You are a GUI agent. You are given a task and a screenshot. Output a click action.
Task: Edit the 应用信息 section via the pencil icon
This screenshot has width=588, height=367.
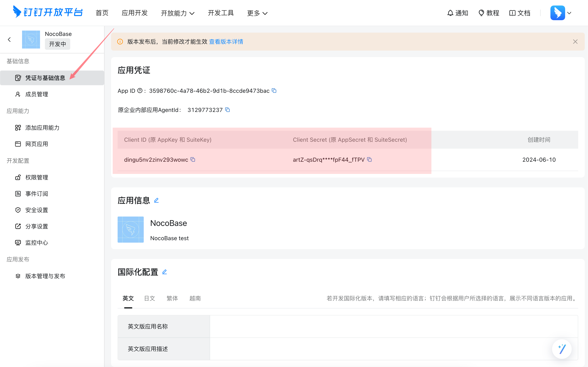156,200
